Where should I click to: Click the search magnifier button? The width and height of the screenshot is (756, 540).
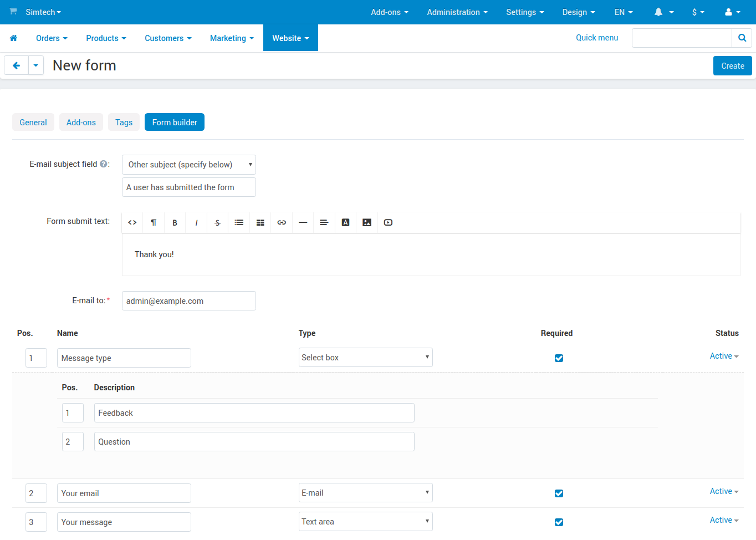click(x=742, y=38)
